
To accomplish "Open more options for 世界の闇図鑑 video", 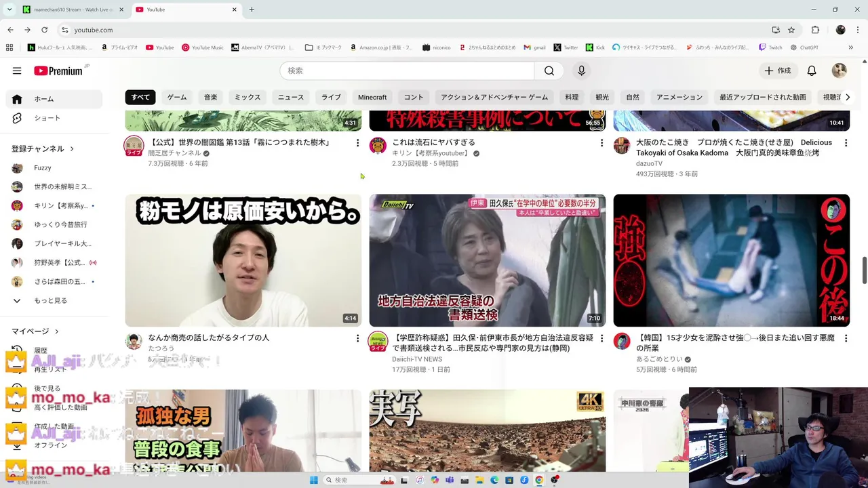I will (x=357, y=143).
